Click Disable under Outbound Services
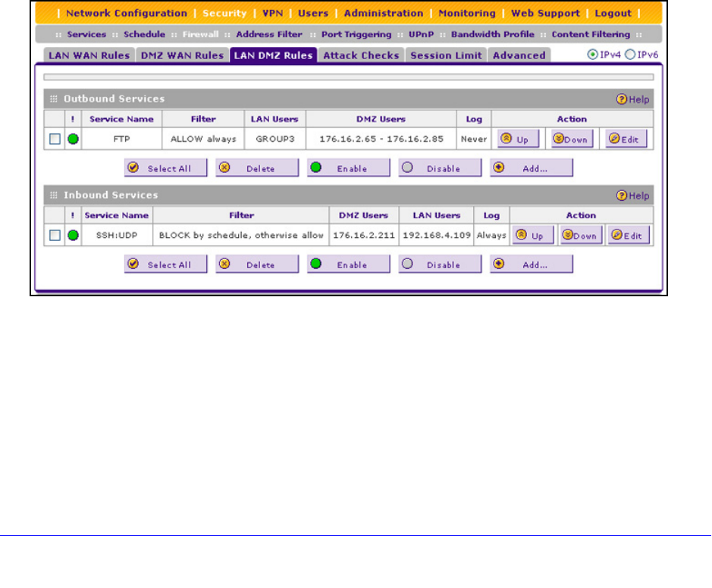The height and width of the screenshot is (588, 712). pos(440,168)
